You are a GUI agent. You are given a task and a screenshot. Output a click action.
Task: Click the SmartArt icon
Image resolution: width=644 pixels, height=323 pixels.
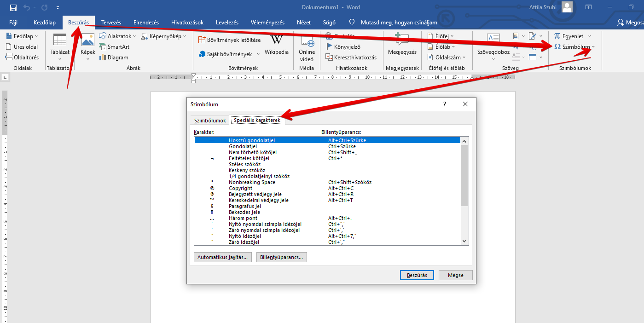pos(103,47)
